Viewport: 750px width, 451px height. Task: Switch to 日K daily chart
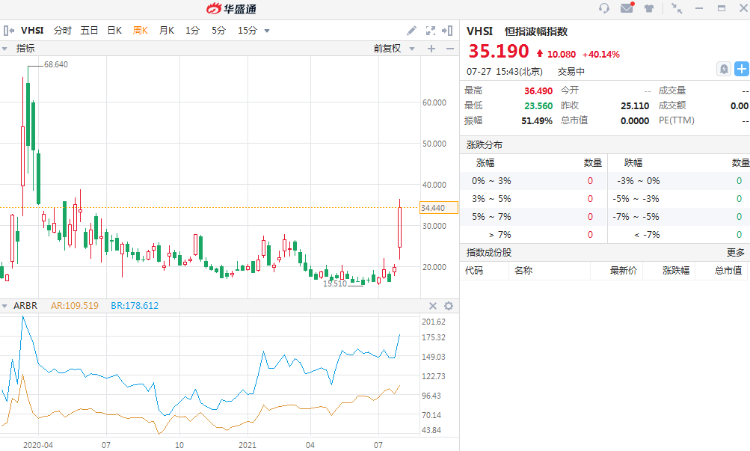(114, 31)
